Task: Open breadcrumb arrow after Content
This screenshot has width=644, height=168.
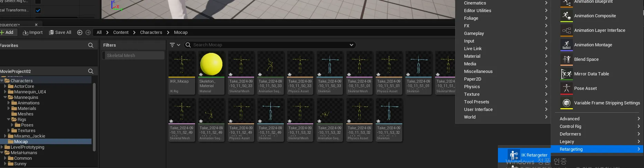Action: click(134, 32)
